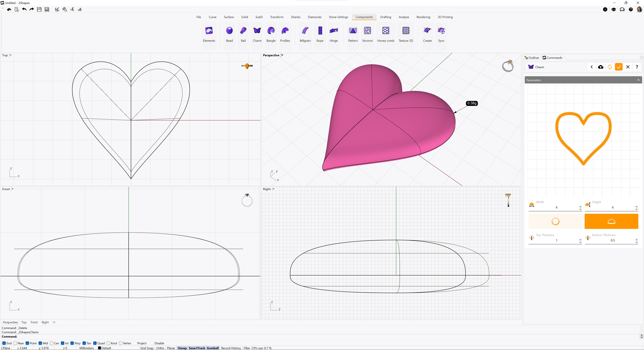
Task: Click the Ortho status bar button
Action: [x=160, y=348]
